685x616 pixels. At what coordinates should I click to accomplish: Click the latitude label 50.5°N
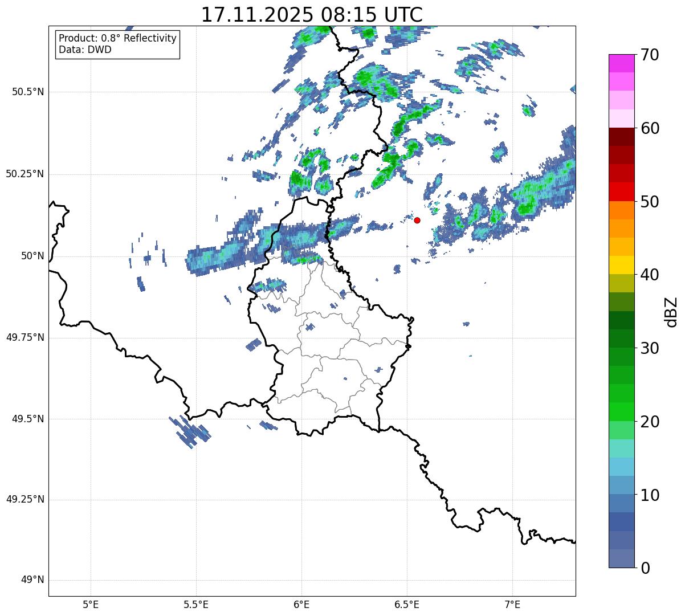pyautogui.click(x=28, y=92)
